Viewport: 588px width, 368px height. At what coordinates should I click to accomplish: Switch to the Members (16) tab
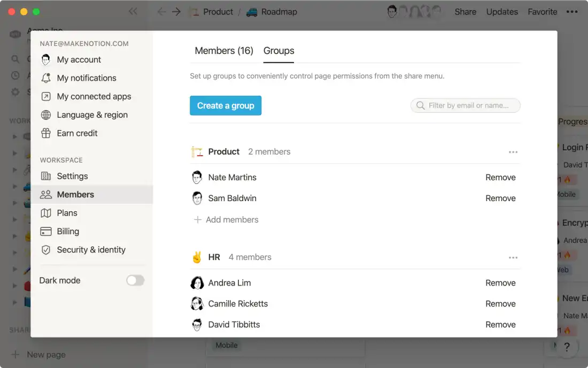click(223, 50)
